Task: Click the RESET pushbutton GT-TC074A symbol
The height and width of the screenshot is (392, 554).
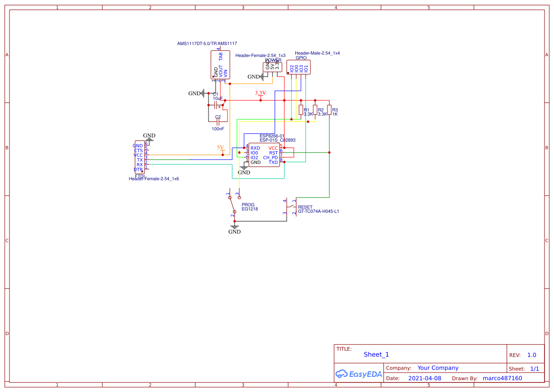Action: [x=291, y=206]
